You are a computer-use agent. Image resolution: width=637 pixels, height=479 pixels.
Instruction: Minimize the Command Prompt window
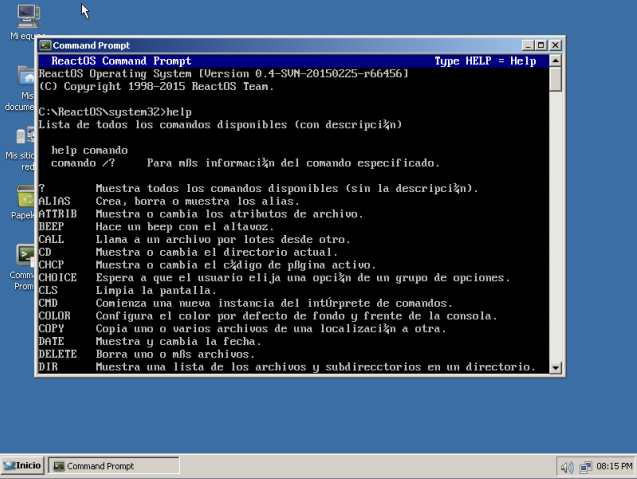(529, 45)
